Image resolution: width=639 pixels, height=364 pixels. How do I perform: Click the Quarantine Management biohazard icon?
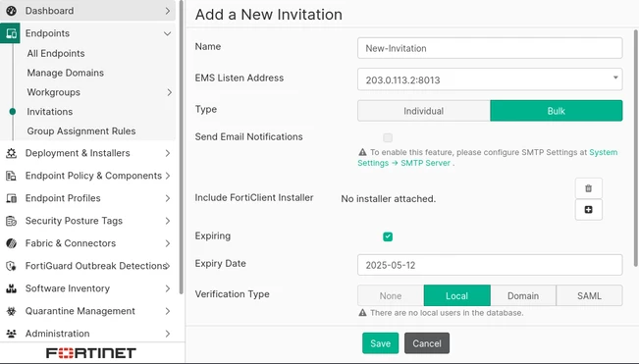pyautogui.click(x=11, y=311)
